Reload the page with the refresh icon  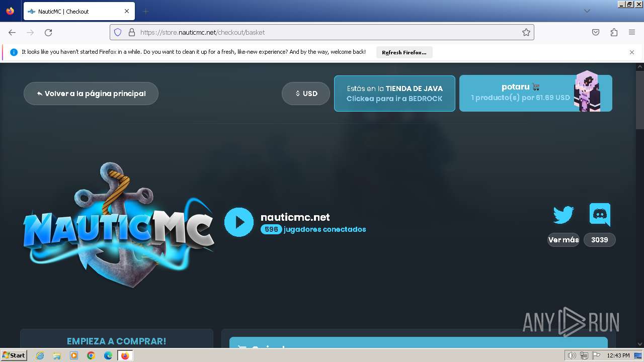coord(48,32)
